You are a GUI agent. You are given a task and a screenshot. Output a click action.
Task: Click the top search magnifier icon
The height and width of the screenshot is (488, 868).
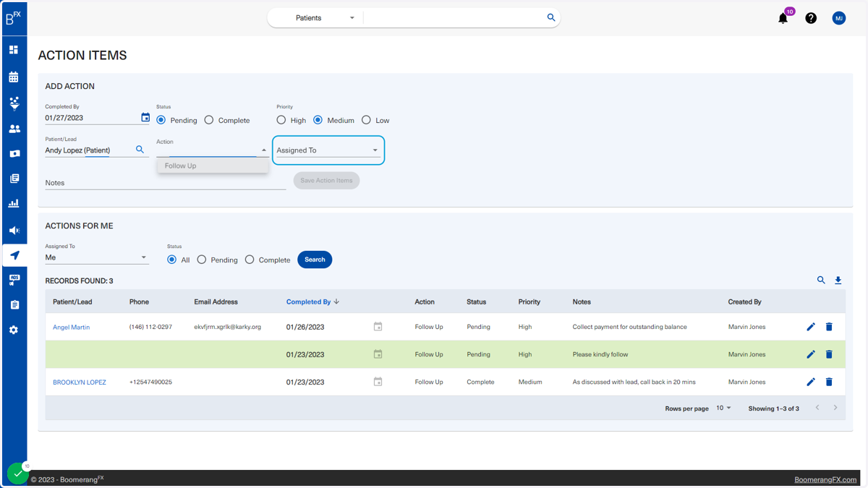pos(551,17)
